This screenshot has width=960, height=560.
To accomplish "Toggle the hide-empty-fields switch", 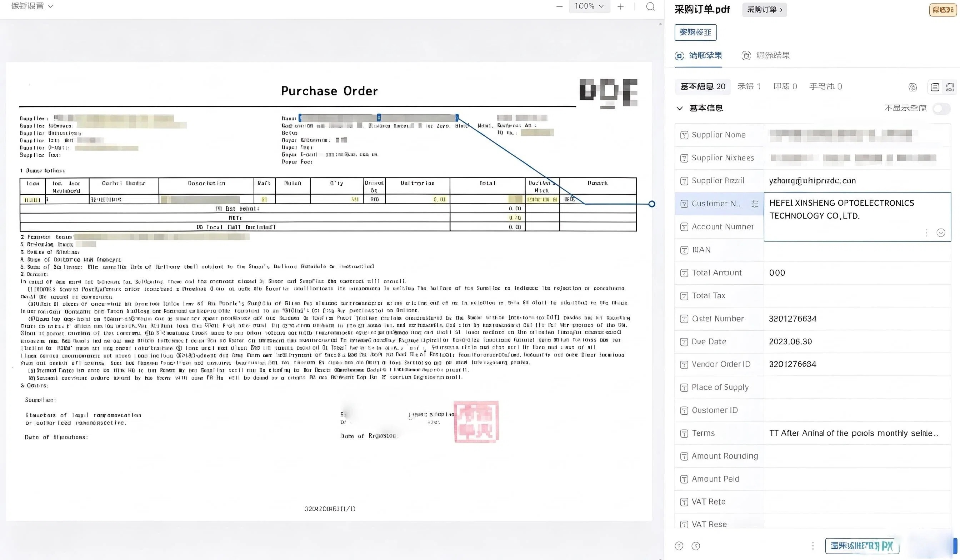I will (942, 109).
